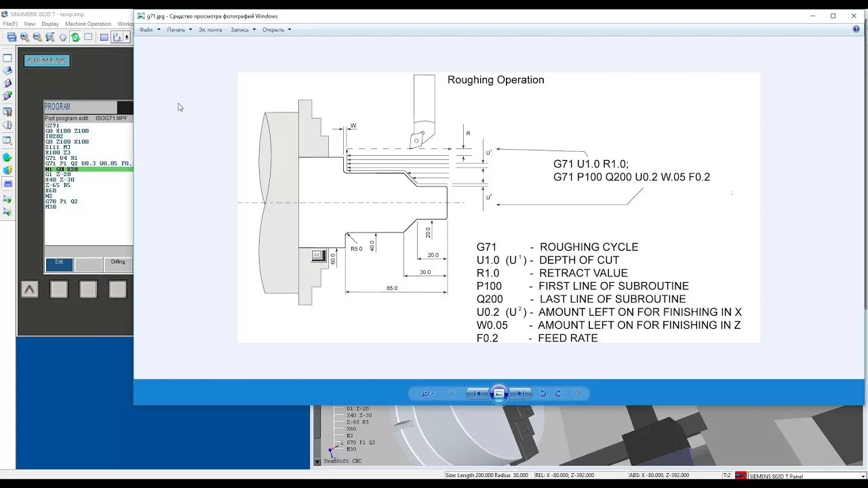Click the SIEMENS logo button
Image resolution: width=868 pixels, height=488 pixels.
click(x=47, y=60)
